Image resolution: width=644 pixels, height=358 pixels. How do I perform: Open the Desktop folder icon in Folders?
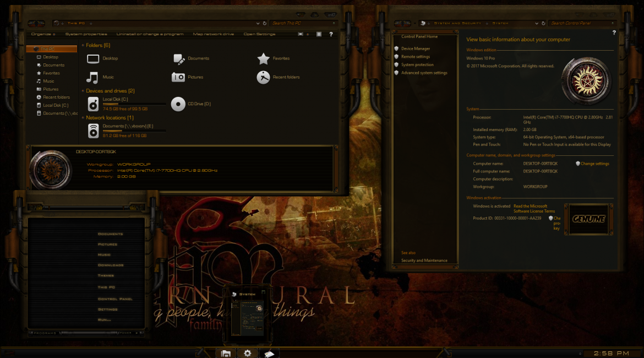coord(93,59)
